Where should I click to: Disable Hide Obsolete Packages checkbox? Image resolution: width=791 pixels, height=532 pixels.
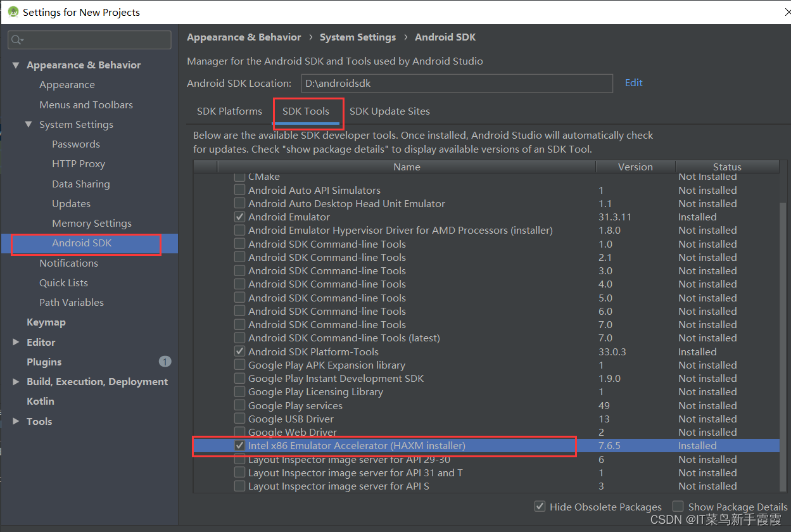coord(540,507)
